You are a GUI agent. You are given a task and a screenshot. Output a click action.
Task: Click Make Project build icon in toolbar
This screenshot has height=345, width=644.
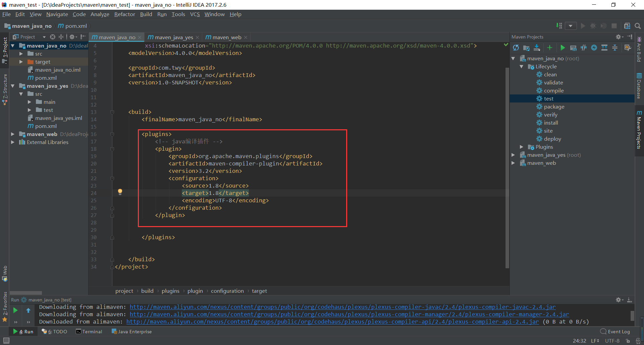click(x=559, y=26)
